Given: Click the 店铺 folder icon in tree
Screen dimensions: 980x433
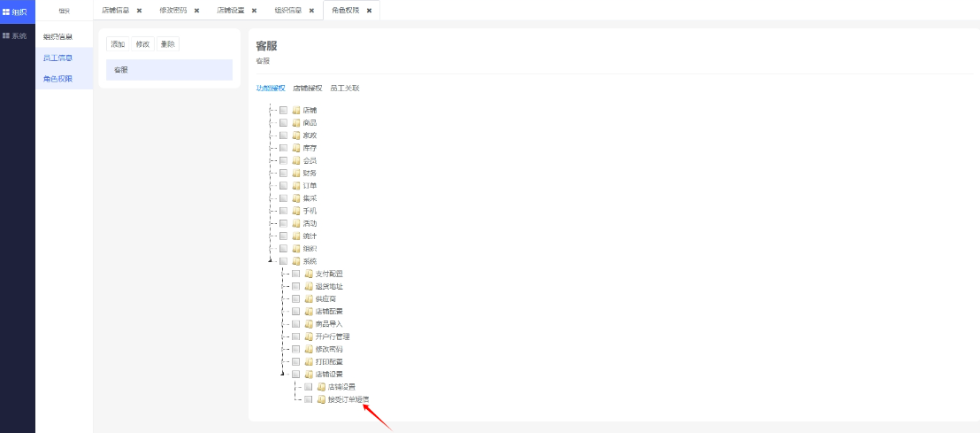Looking at the screenshot, I should pos(296,111).
